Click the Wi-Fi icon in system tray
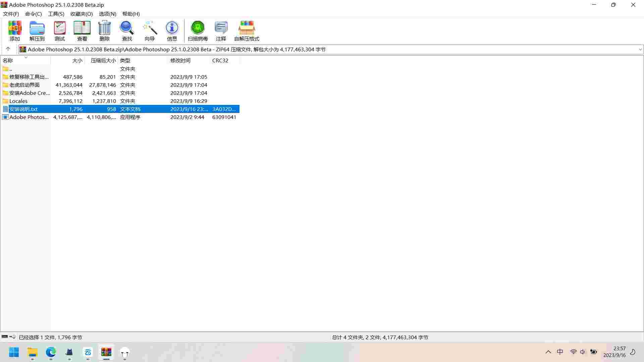The width and height of the screenshot is (644, 362). pyautogui.click(x=574, y=352)
